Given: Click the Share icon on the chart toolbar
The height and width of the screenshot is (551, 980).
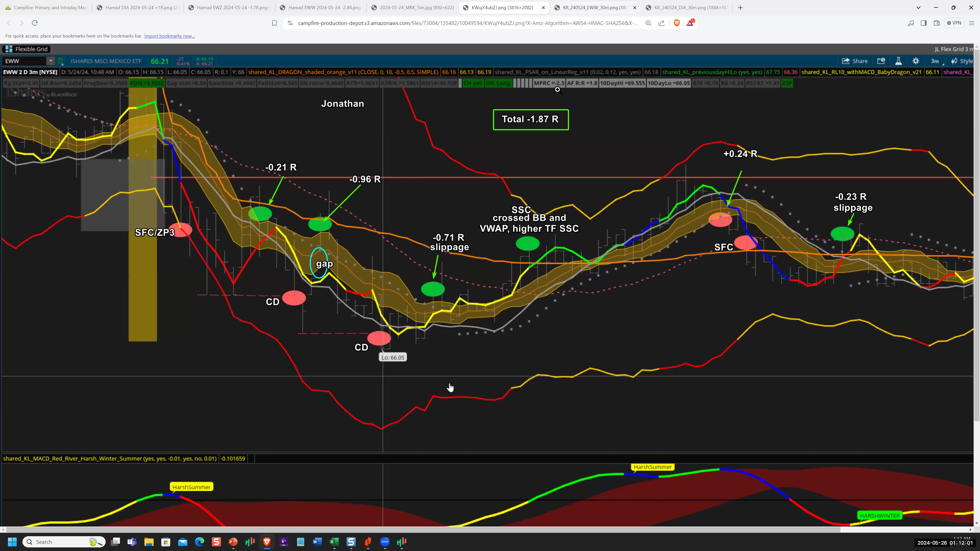Looking at the screenshot, I should click(x=855, y=61).
